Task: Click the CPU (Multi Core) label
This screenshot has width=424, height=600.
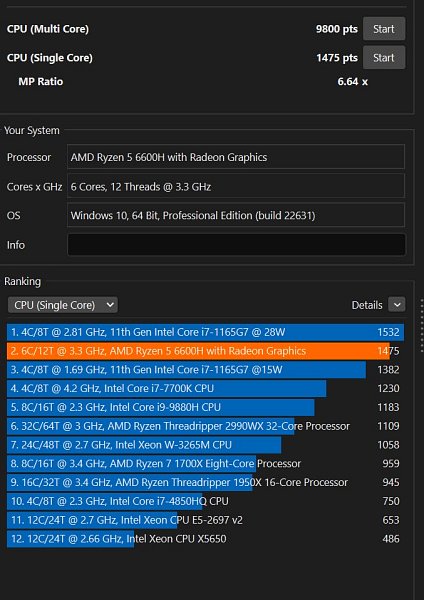Action: click(x=48, y=29)
